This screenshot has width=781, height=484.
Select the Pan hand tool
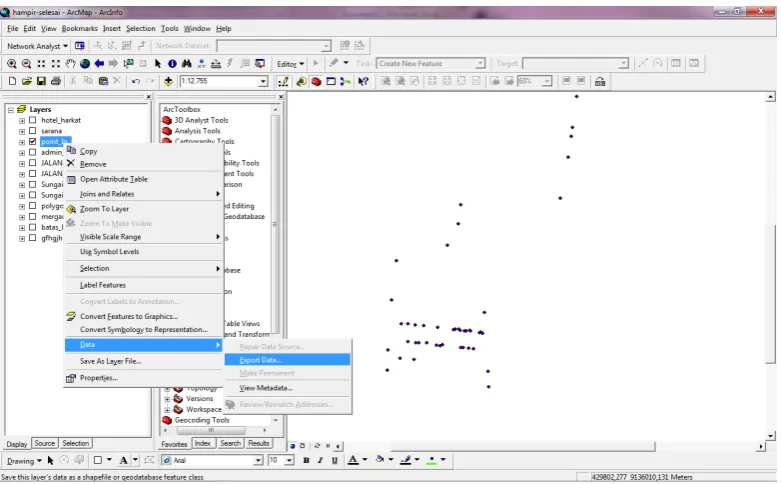pyautogui.click(x=70, y=64)
